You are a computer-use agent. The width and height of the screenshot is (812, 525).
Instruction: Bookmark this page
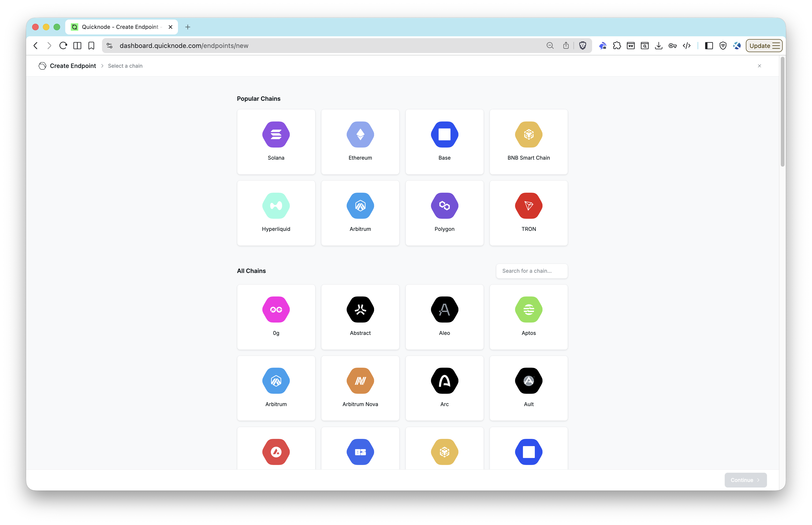(x=91, y=46)
